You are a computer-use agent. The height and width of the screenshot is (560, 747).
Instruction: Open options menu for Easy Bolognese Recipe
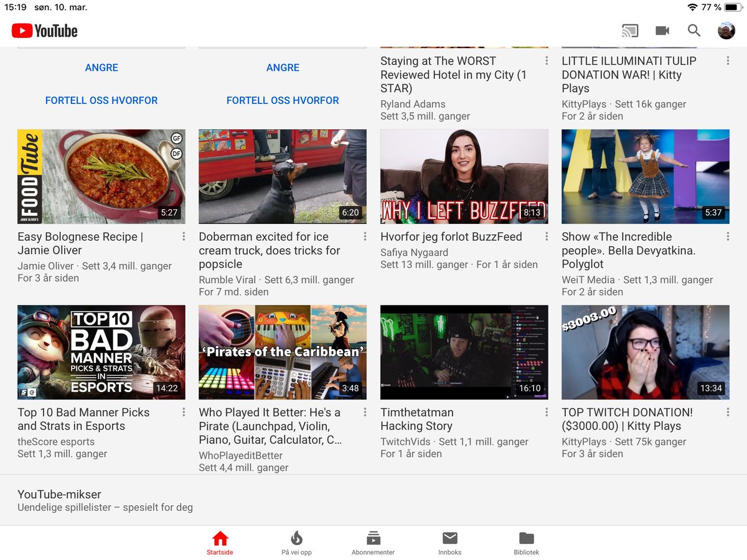184,236
